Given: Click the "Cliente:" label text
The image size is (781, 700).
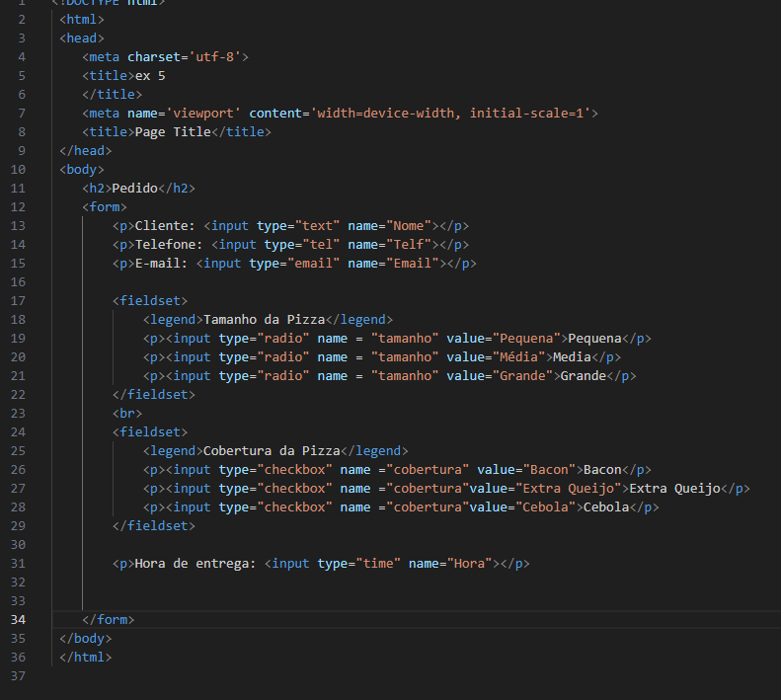Looking at the screenshot, I should coord(165,225).
